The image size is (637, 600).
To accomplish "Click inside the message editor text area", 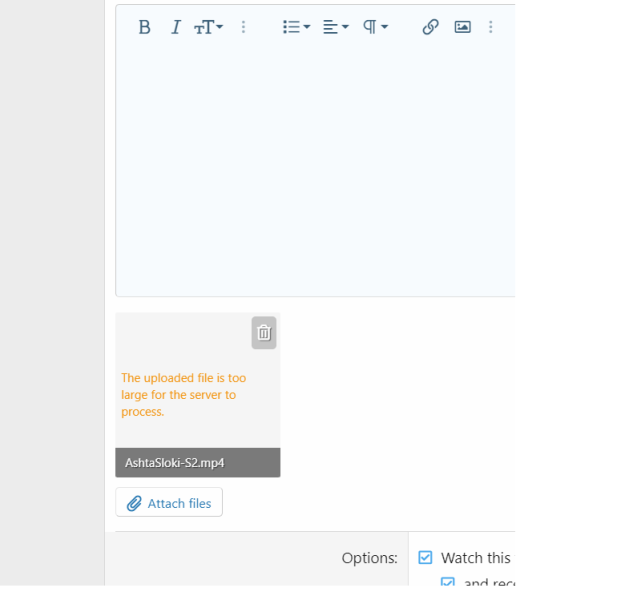I will coord(315,170).
